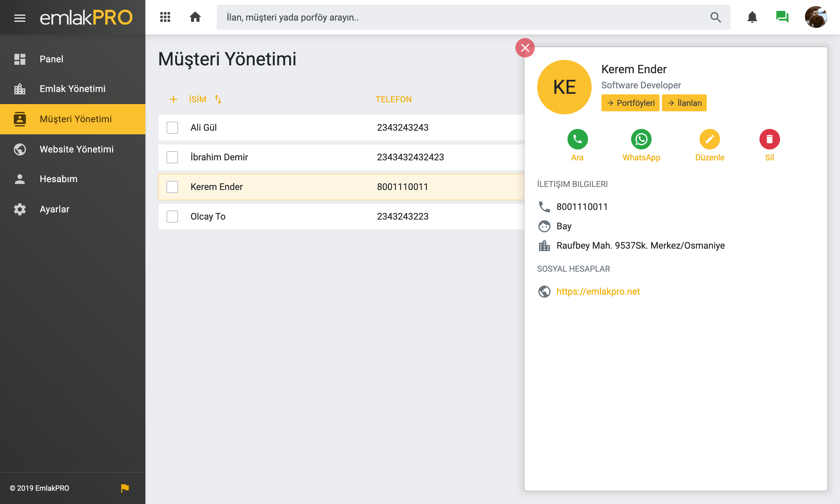The width and height of the screenshot is (840, 504).
Task: Select İbrahim Demir's row checkbox
Action: point(172,157)
